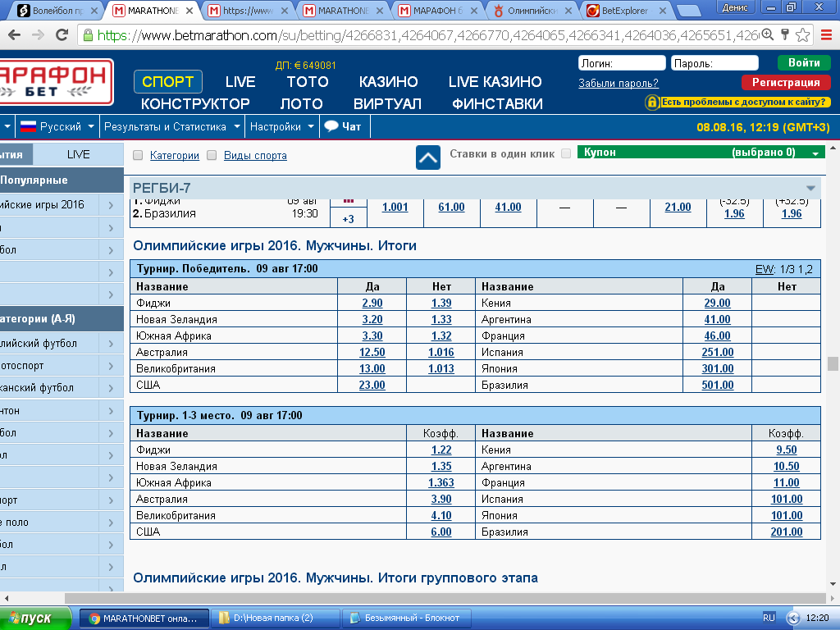Enable Ставки в один клик checkbox

click(x=566, y=153)
